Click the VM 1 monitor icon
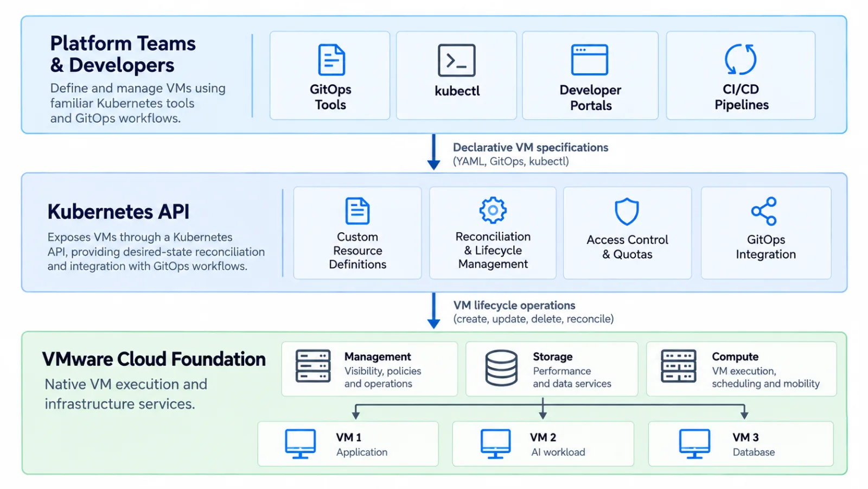The width and height of the screenshot is (868, 489). (301, 444)
